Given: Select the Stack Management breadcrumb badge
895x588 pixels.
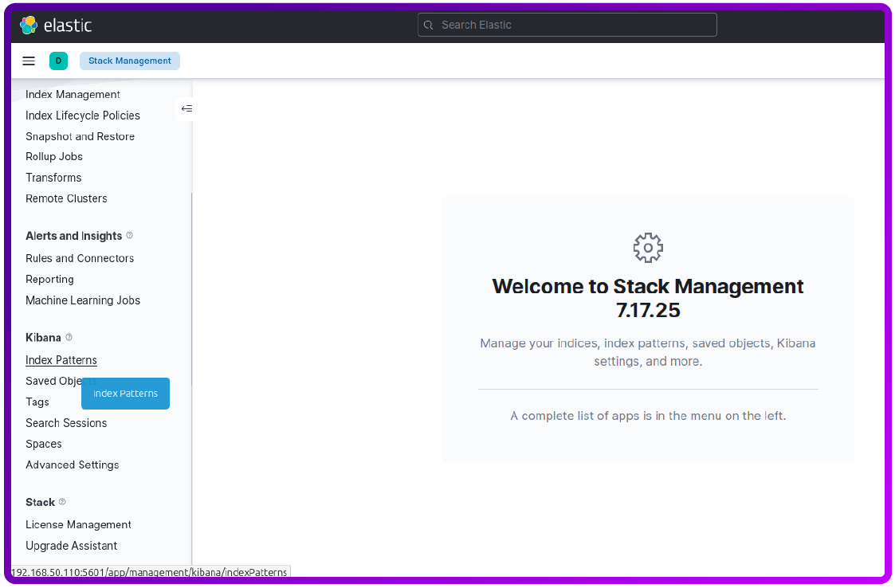Looking at the screenshot, I should [x=129, y=61].
